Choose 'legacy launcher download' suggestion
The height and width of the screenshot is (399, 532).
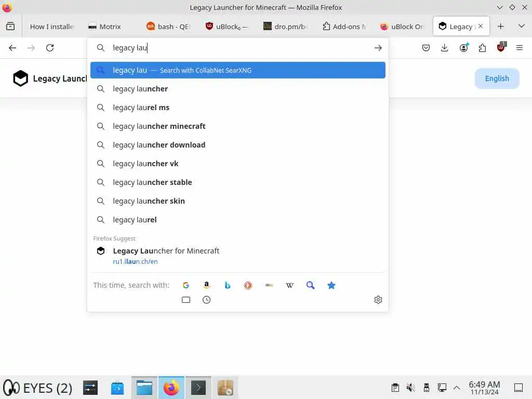click(238, 145)
